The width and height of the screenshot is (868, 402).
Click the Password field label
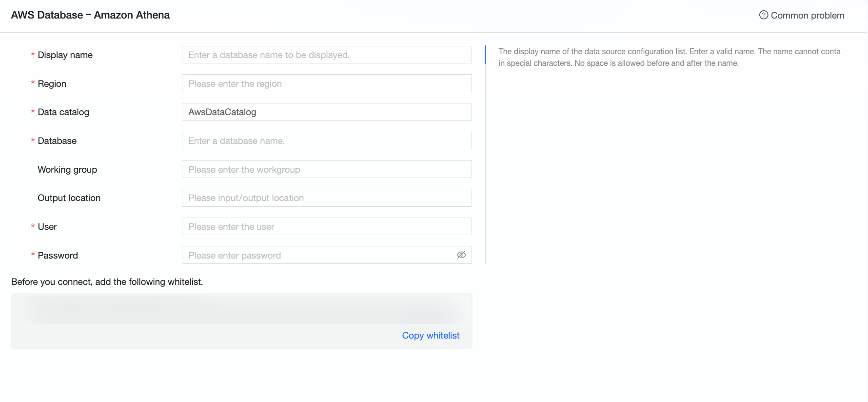[58, 256]
